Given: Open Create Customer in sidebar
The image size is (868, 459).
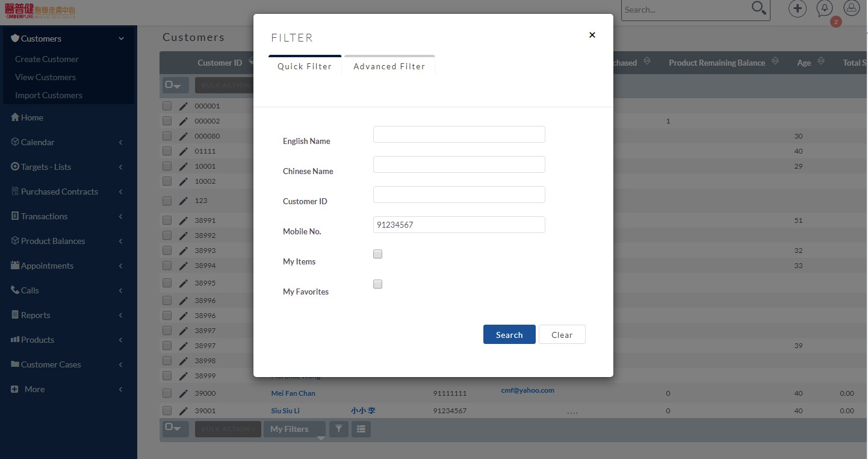Looking at the screenshot, I should coord(47,59).
